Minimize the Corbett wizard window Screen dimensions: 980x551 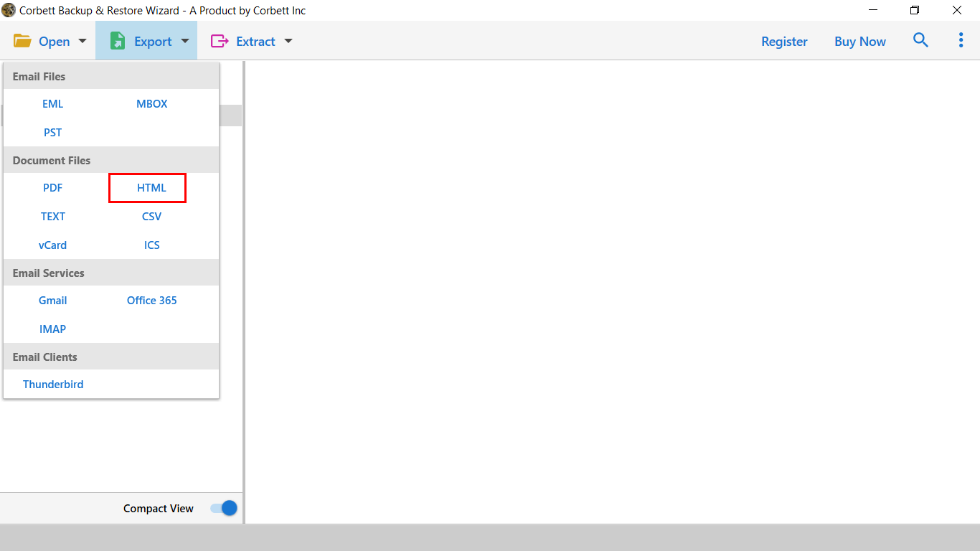tap(873, 10)
